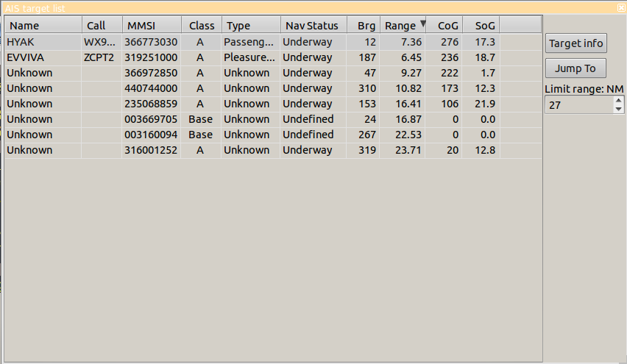Select target with MMSI 440744000
This screenshot has height=364, width=627.
[152, 88]
